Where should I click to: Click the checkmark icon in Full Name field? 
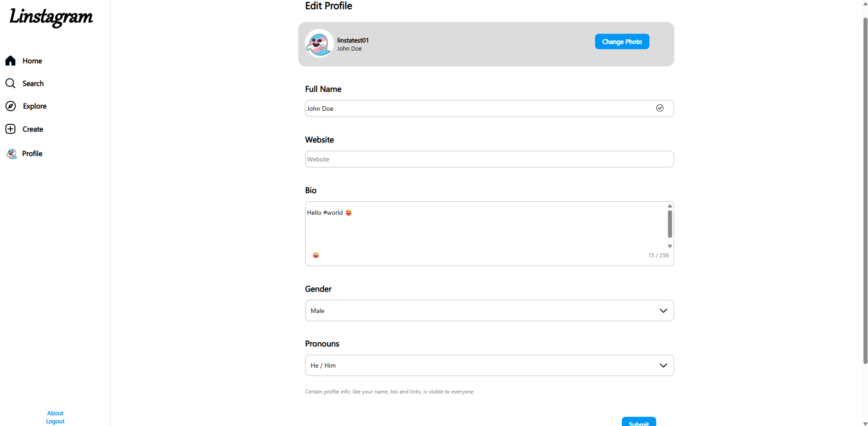(660, 108)
